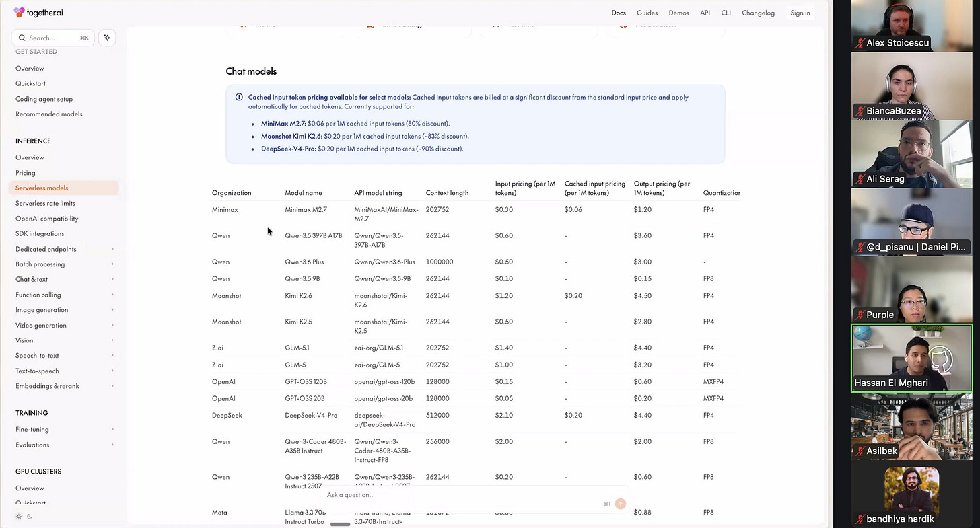The width and height of the screenshot is (980, 528).
Task: Expand the Dedicated endpoints sidebar section
Action: point(64,249)
